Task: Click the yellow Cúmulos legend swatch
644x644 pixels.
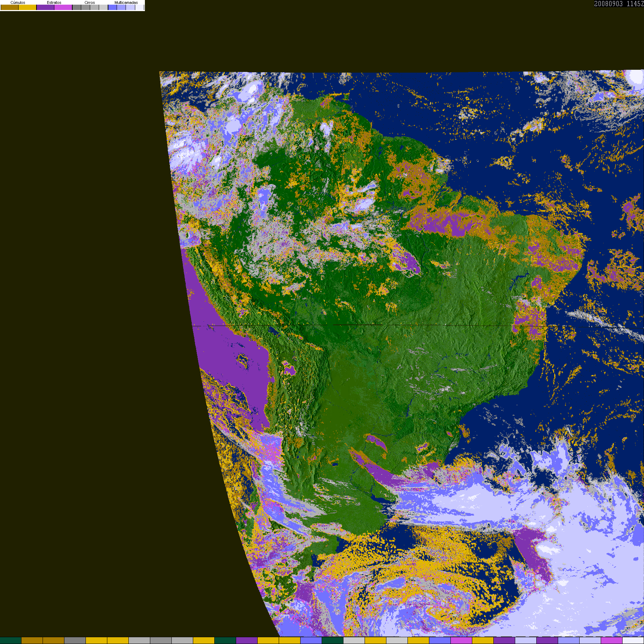Action: click(28, 7)
